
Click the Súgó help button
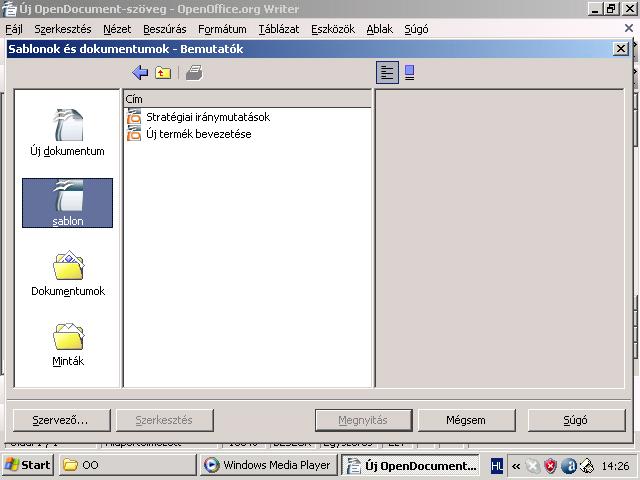[575, 420]
